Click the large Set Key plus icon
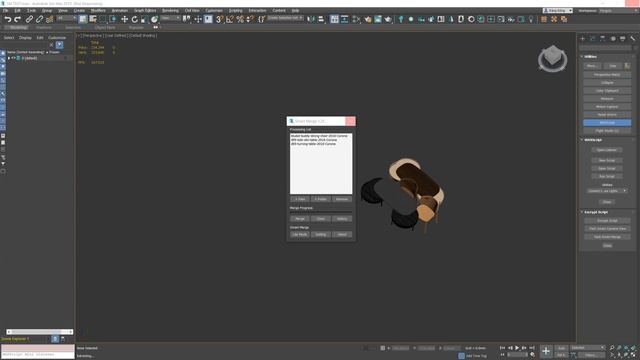Image resolution: width=640 pixels, height=360 pixels. [546, 351]
